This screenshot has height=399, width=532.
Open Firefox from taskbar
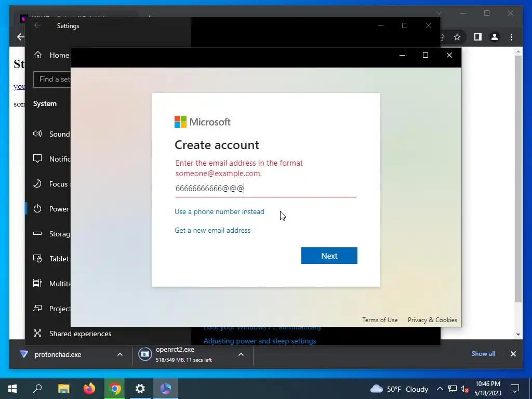click(x=89, y=389)
